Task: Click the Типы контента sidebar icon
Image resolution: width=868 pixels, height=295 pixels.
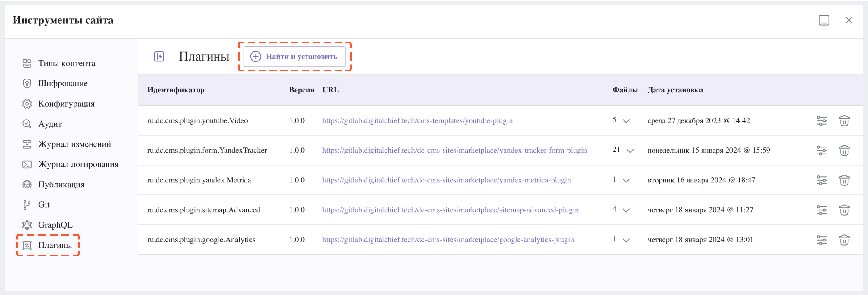Action: click(27, 63)
